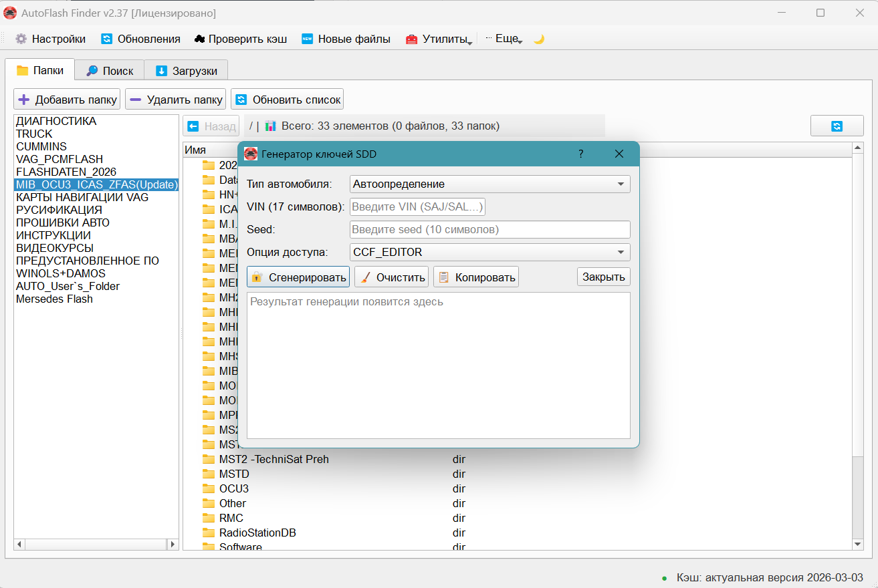Click Удалить папку button

click(x=176, y=100)
